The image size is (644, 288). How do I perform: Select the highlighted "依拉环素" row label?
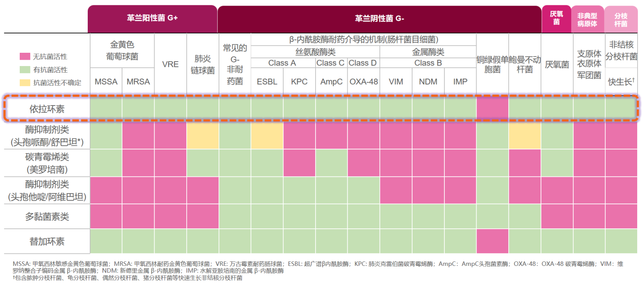[x=47, y=109]
